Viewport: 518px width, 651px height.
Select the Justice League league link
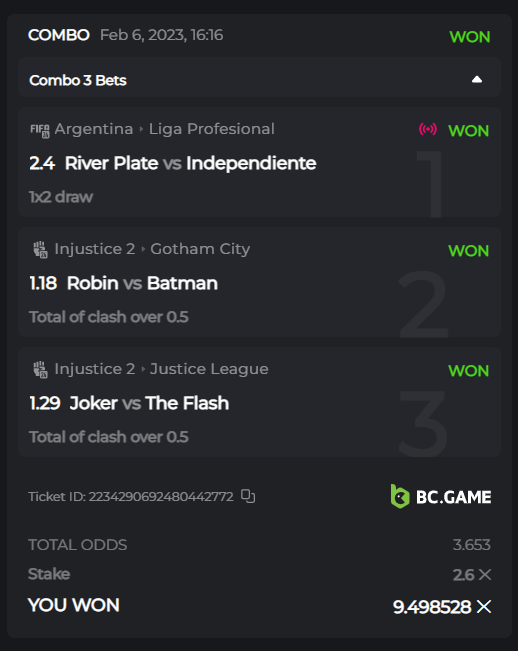click(209, 369)
